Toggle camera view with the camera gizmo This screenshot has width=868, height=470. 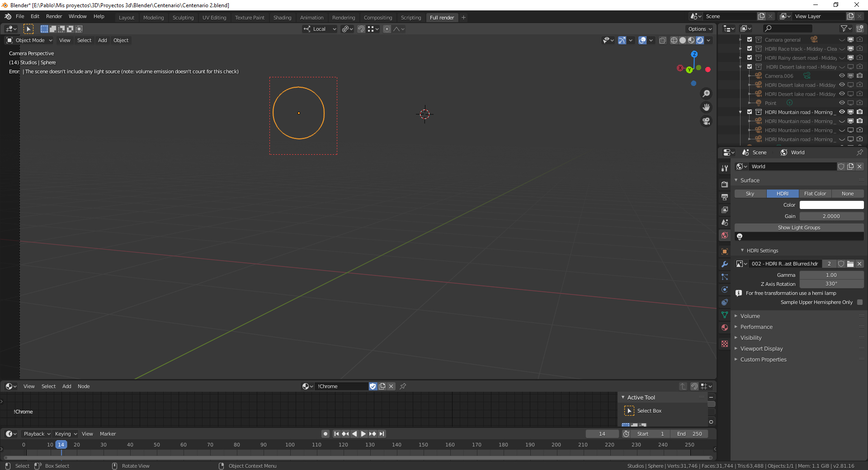[x=706, y=121]
